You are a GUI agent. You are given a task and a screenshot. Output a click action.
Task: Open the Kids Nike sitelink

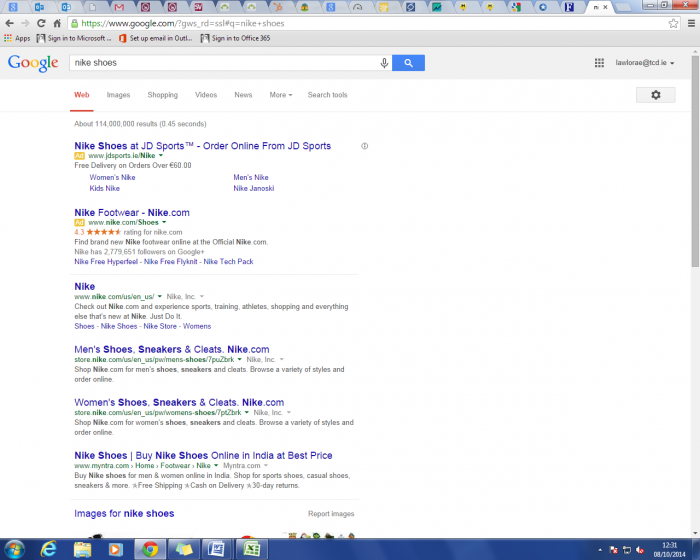pyautogui.click(x=104, y=188)
